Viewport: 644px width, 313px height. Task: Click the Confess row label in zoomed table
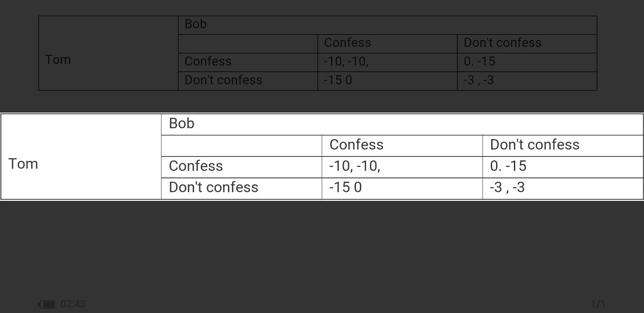[241, 167]
